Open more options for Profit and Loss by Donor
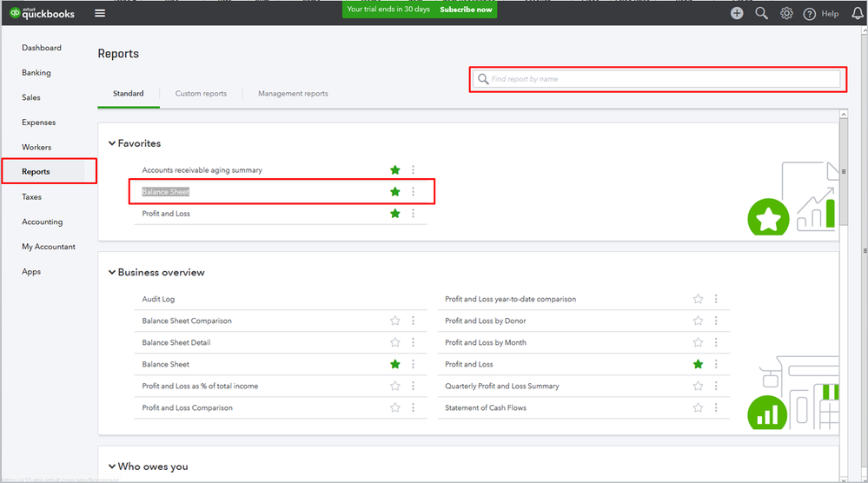 coord(716,321)
